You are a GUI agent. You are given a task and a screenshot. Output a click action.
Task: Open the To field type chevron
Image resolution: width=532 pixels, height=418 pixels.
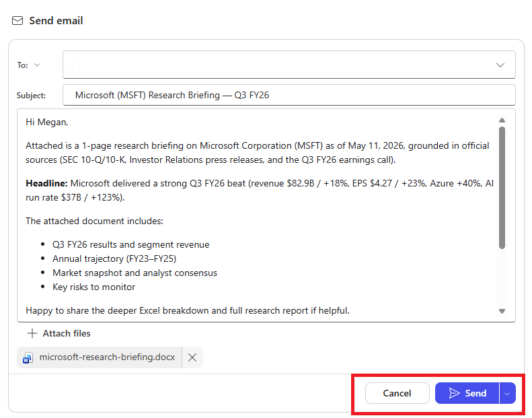point(37,65)
